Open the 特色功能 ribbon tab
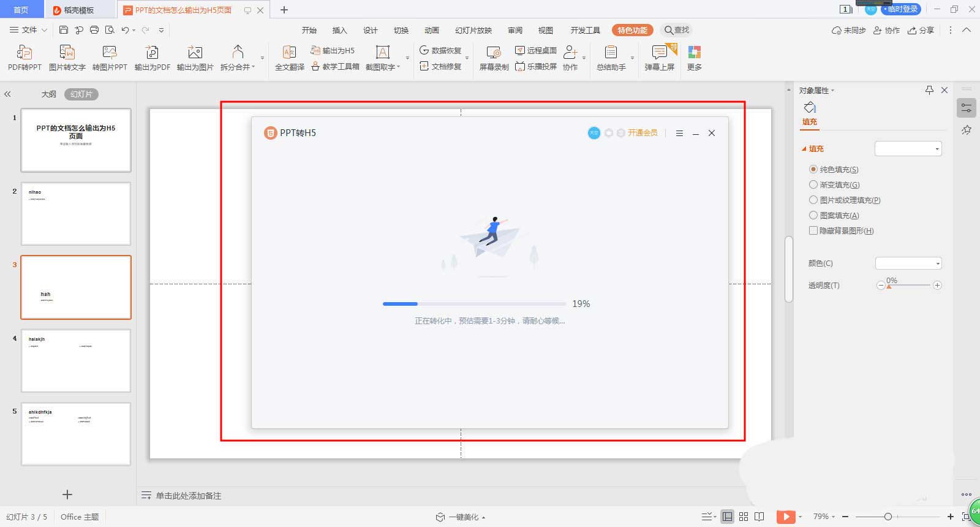The width and height of the screenshot is (980, 527). (632, 30)
